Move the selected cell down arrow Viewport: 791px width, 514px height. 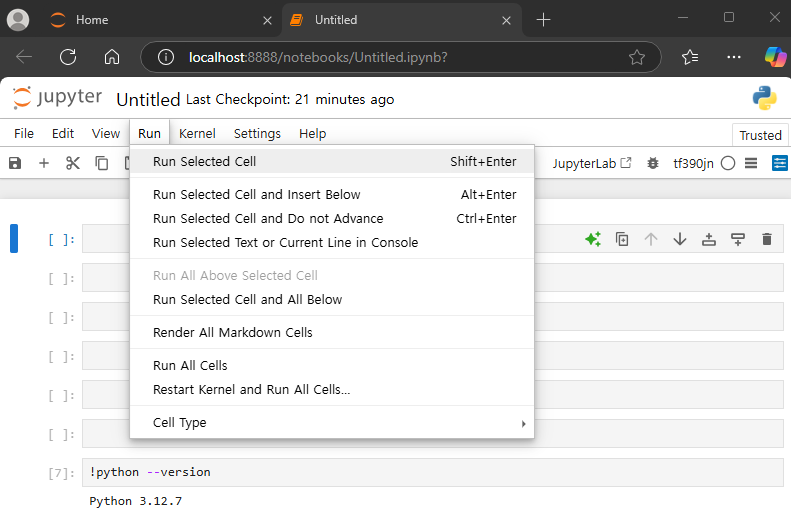[680, 239]
